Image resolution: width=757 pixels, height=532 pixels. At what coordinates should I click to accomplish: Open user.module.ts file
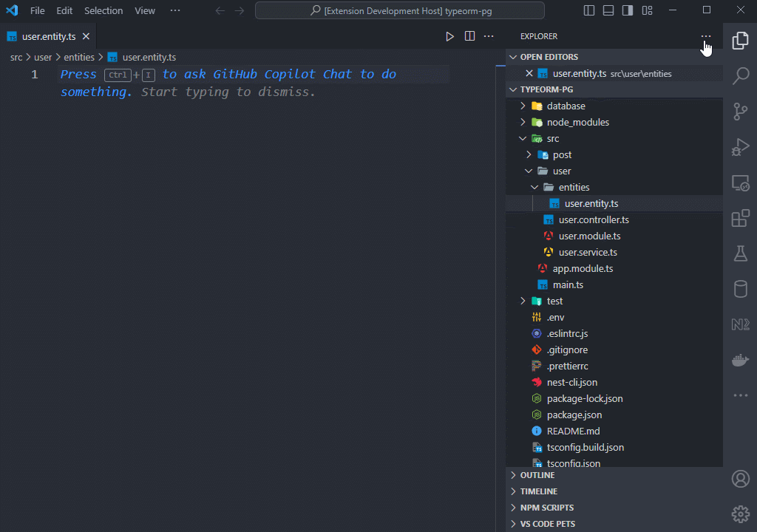click(614, 236)
